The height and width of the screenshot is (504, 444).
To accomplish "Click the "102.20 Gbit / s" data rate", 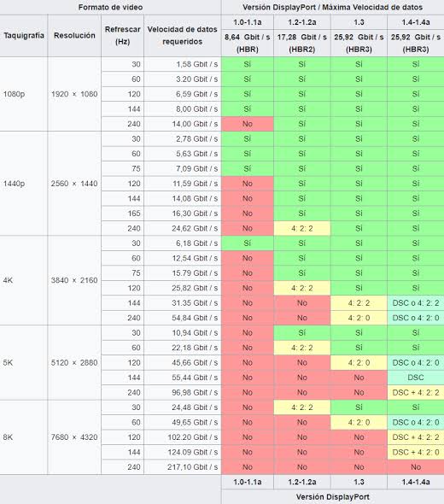I will click(193, 437).
